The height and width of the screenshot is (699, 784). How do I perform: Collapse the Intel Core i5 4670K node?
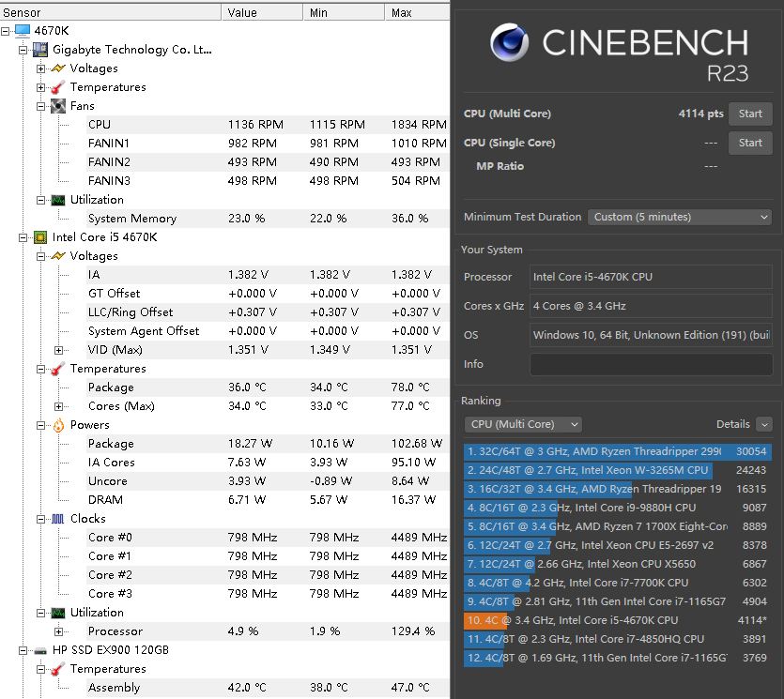pyautogui.click(x=23, y=237)
